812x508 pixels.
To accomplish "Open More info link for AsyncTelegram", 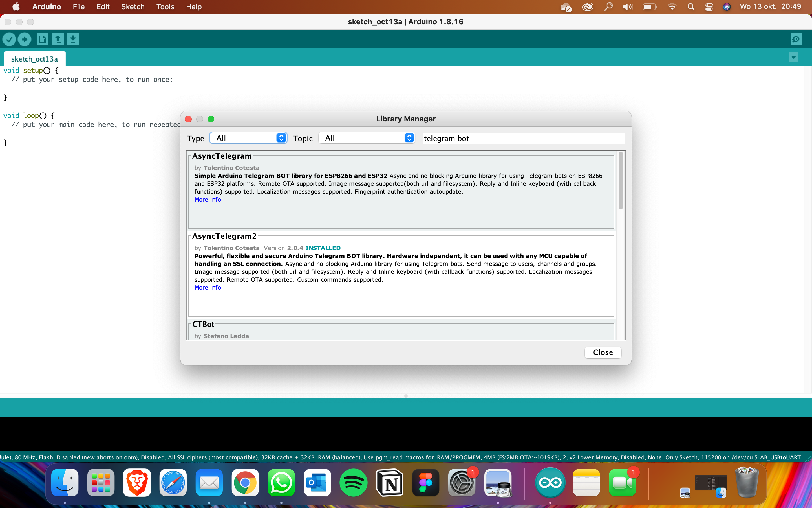I will [x=208, y=200].
